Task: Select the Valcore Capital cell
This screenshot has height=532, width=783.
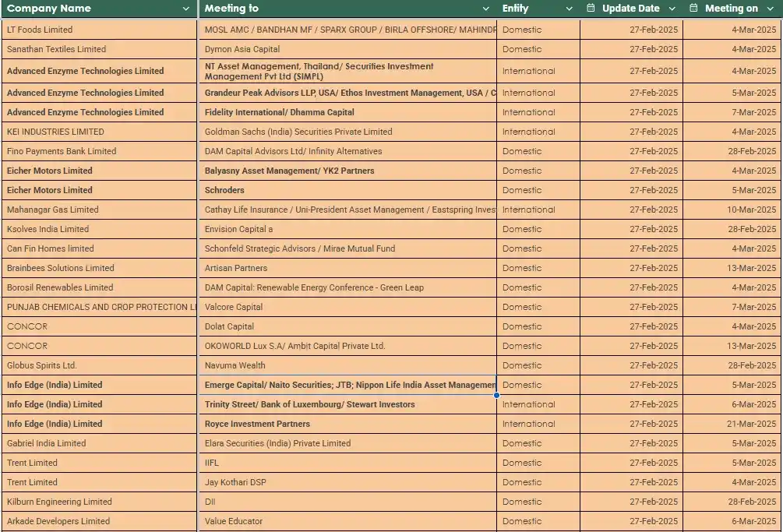Action: click(x=347, y=307)
